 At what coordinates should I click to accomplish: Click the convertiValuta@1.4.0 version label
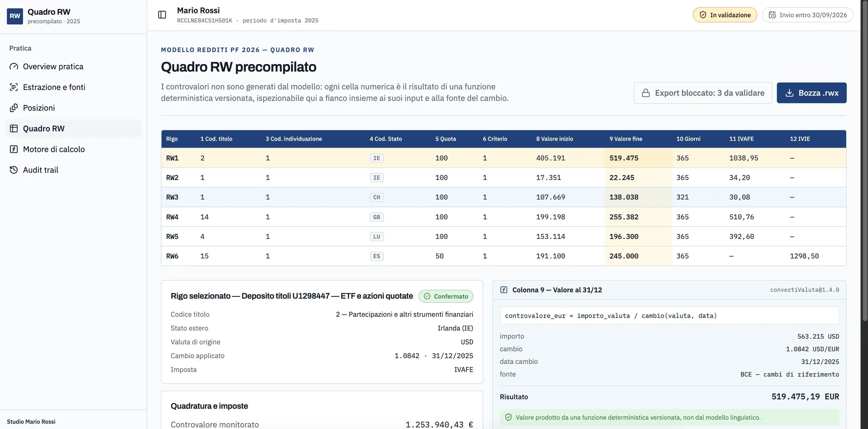pyautogui.click(x=804, y=290)
